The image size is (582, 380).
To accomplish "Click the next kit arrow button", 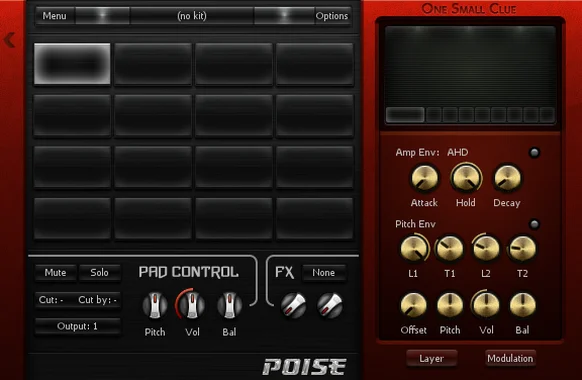I will pyautogui.click(x=284, y=16).
